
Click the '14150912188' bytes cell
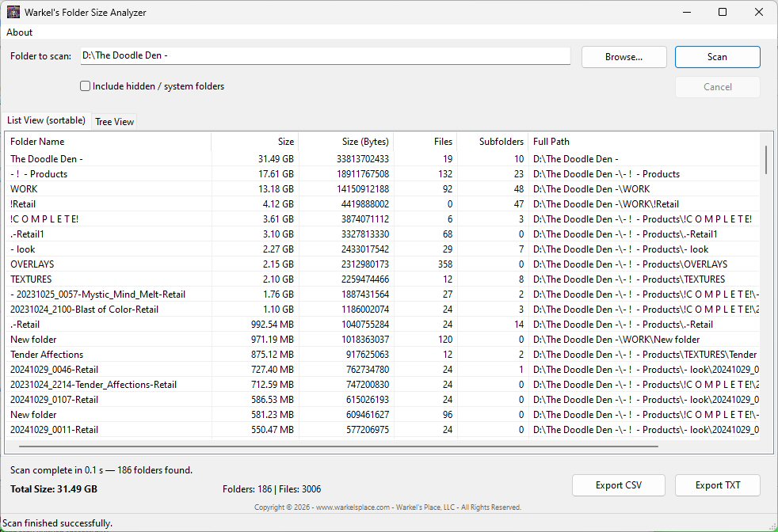pyautogui.click(x=363, y=189)
